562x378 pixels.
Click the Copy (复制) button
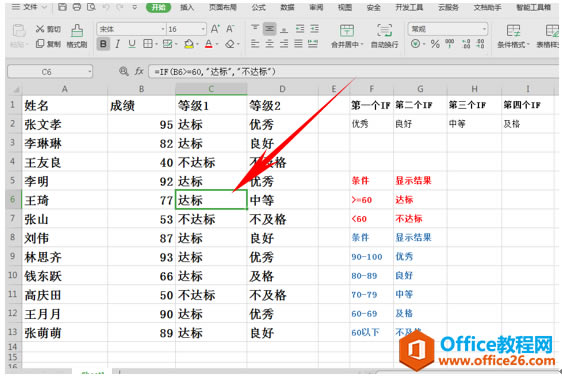(48, 44)
